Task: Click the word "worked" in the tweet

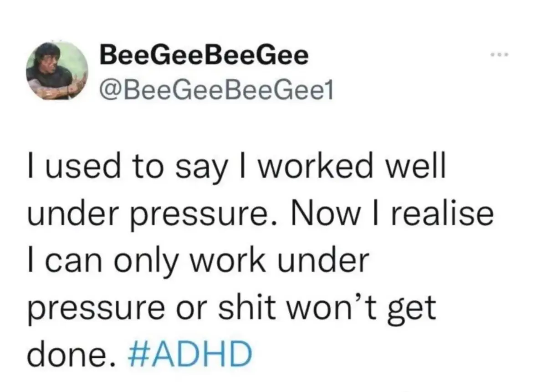Action: [x=315, y=167]
